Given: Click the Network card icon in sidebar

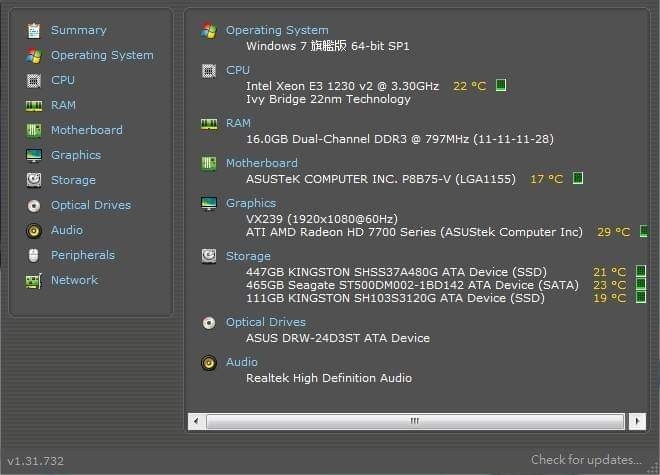Looking at the screenshot, I should click(34, 281).
